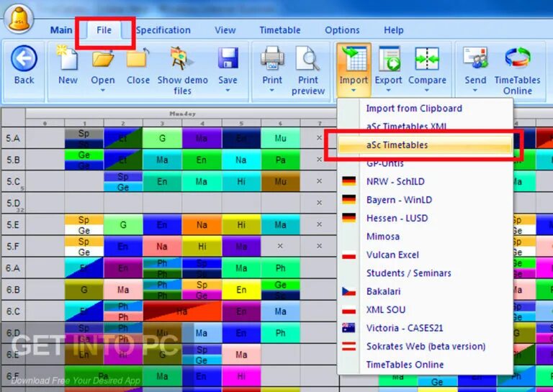
Task: Select class row 5.F header
Action: tap(13, 246)
